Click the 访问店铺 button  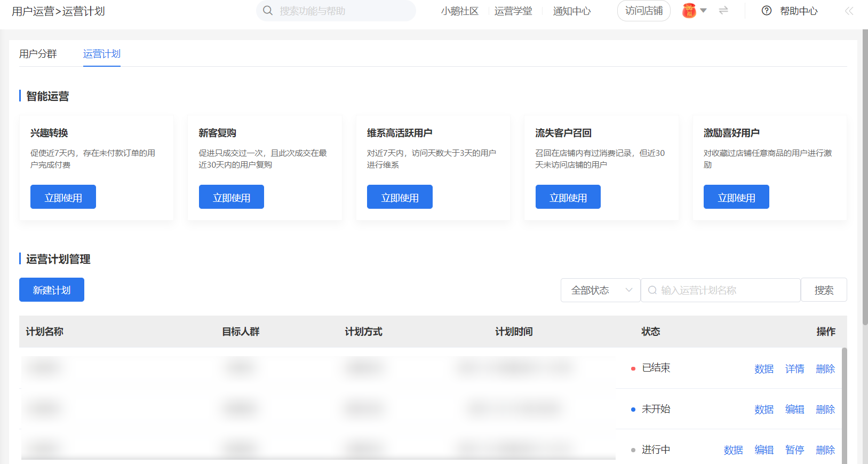coord(644,11)
